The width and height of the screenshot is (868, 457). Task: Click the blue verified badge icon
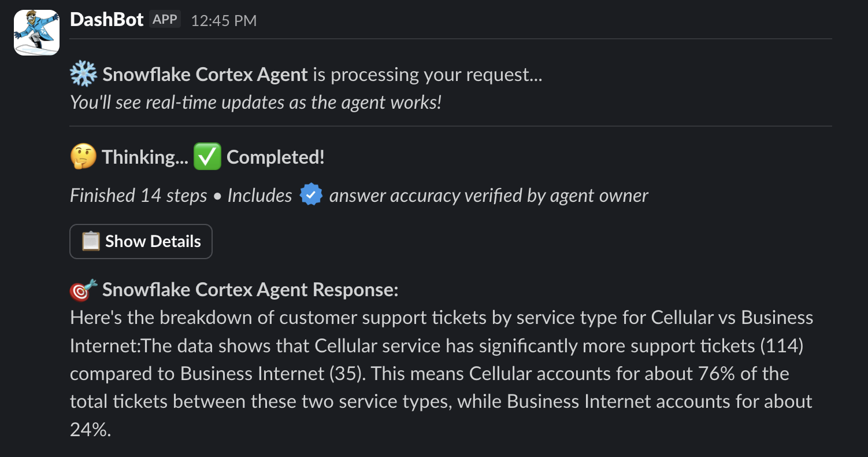(311, 195)
